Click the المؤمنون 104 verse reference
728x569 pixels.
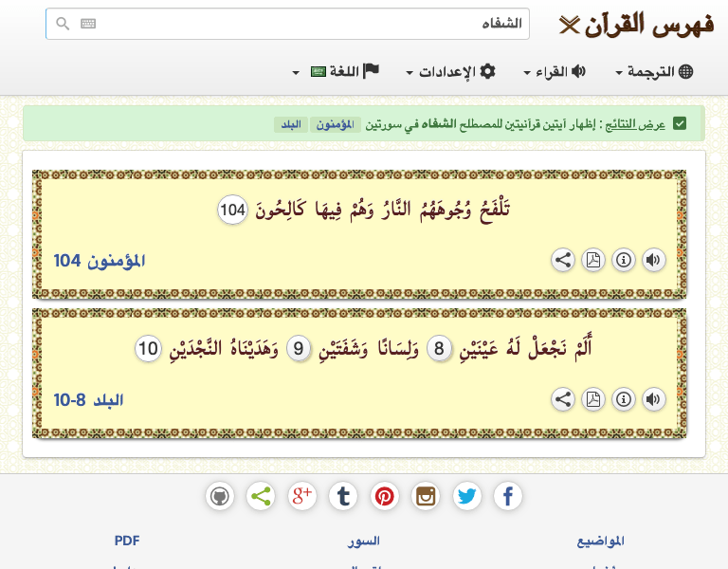pyautogui.click(x=100, y=260)
